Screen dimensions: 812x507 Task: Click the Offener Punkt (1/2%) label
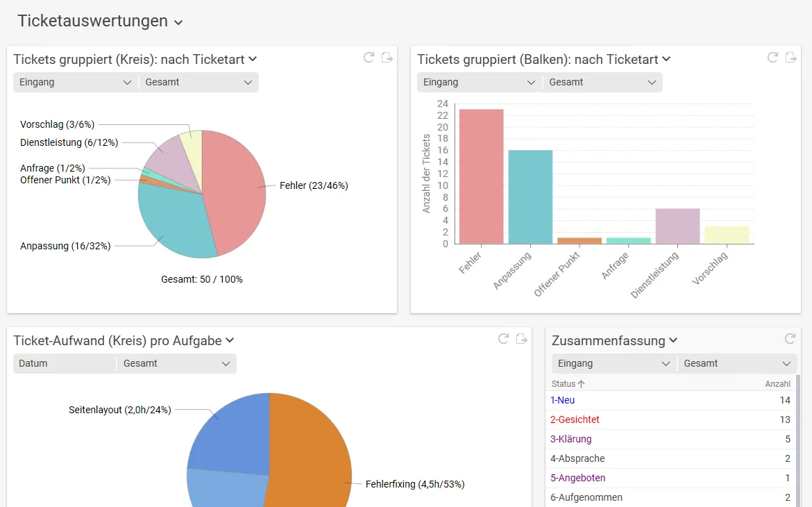[x=65, y=180]
